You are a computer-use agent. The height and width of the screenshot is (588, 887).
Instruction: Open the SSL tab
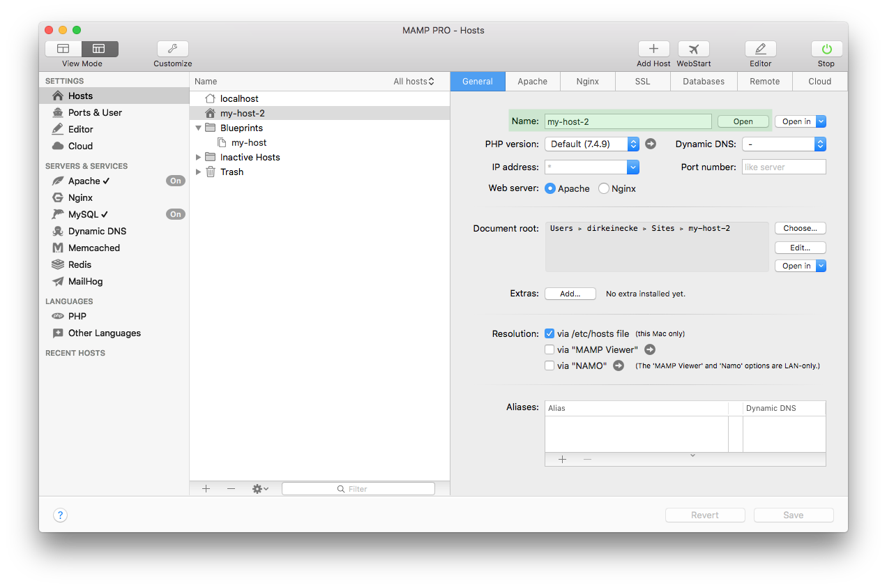[x=642, y=81]
